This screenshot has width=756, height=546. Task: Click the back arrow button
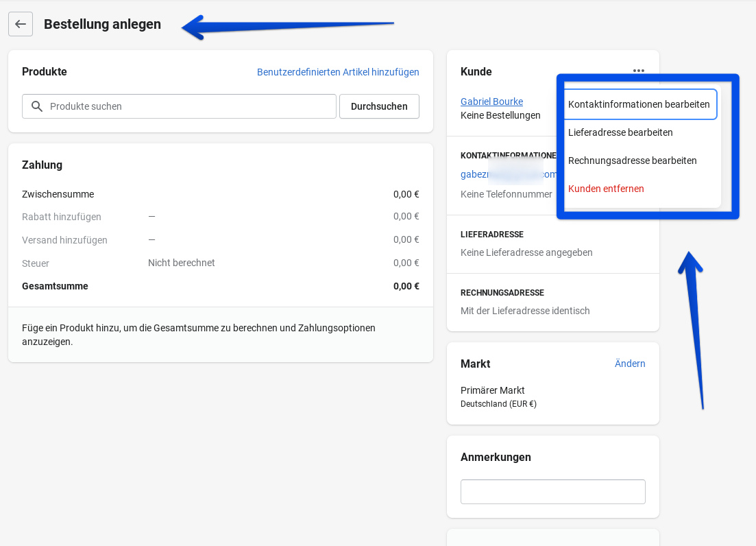21,24
